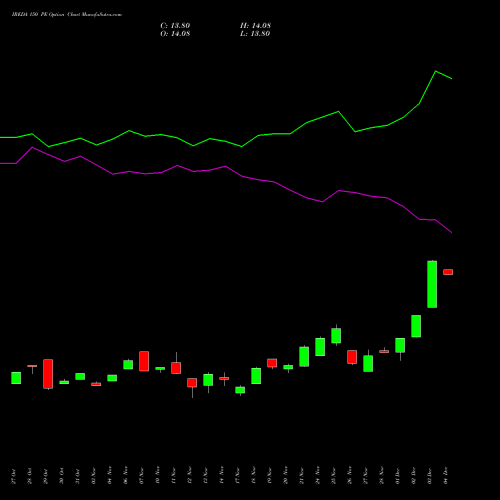Select the 07 Nov date label
Viewport: 500px width, 500px height.
pos(141,476)
